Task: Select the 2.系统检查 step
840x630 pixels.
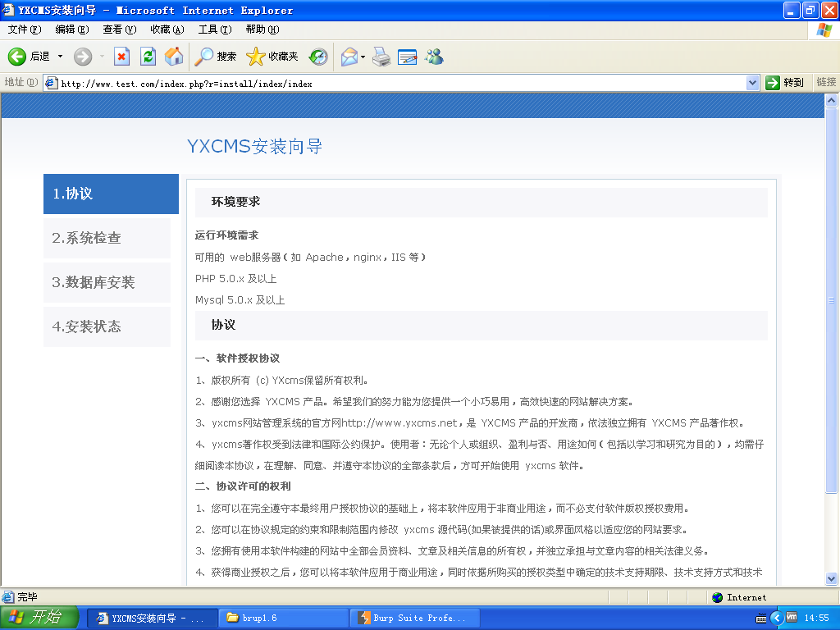Action: tap(107, 238)
